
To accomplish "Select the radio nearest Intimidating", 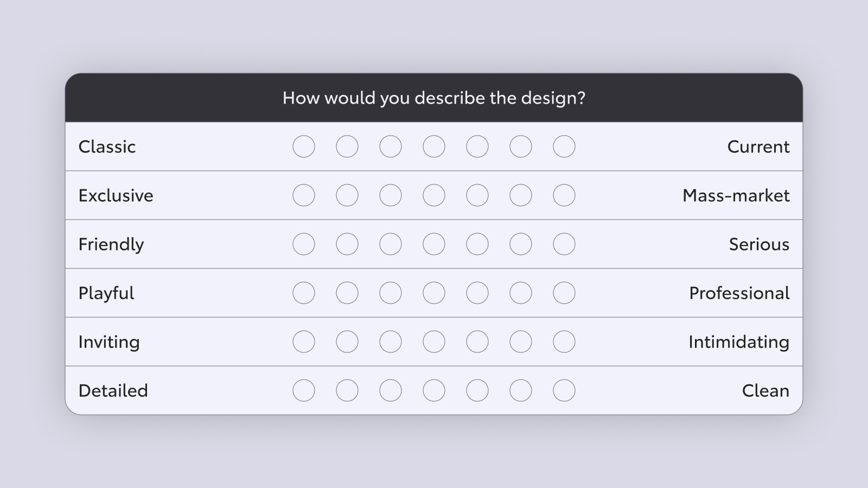I will coord(564,342).
